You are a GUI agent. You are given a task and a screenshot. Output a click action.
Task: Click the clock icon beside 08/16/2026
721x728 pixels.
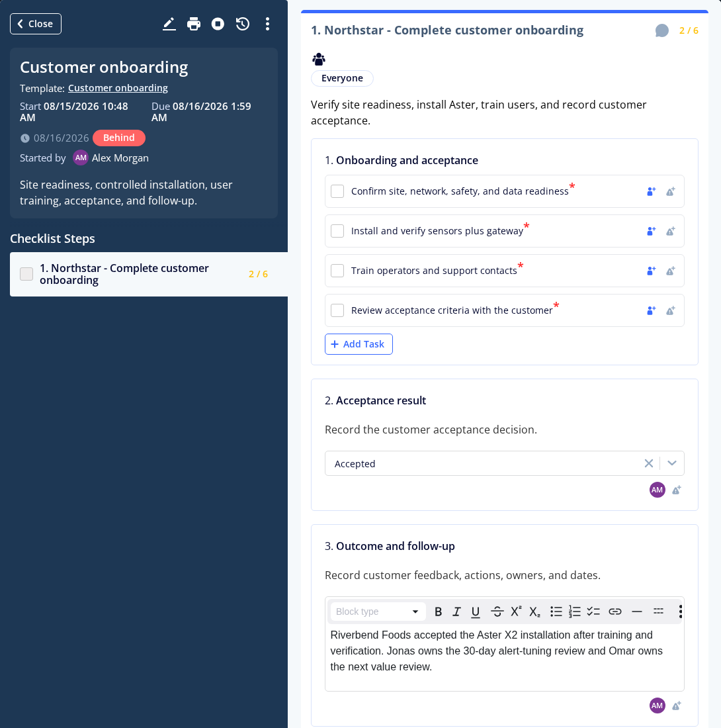[x=25, y=138]
